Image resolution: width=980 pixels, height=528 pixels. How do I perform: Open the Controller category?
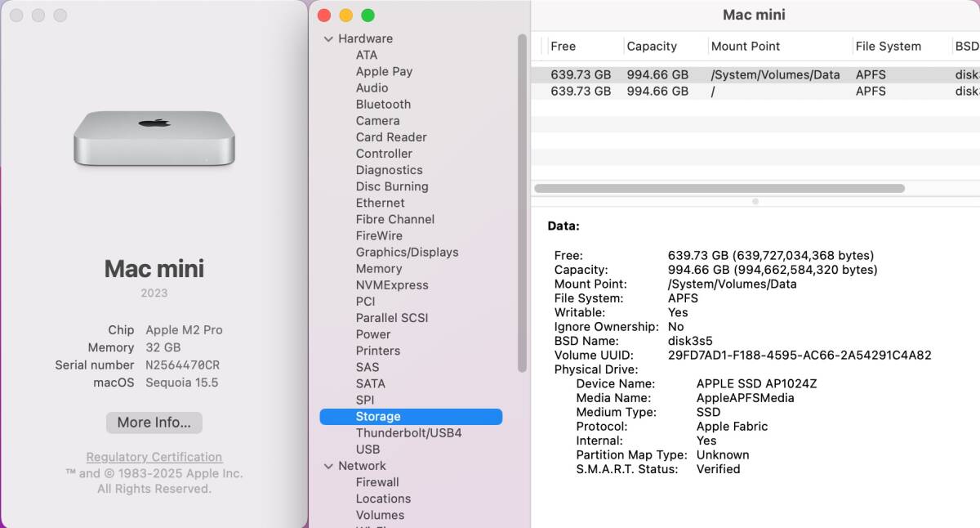tap(384, 153)
